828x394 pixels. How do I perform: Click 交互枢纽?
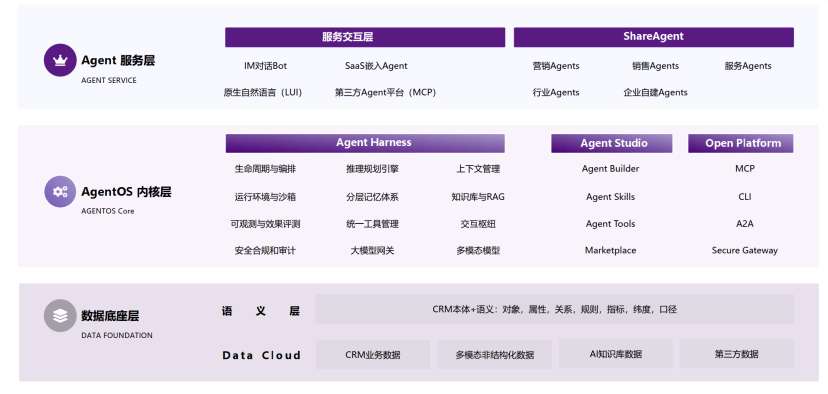pyautogui.click(x=478, y=224)
